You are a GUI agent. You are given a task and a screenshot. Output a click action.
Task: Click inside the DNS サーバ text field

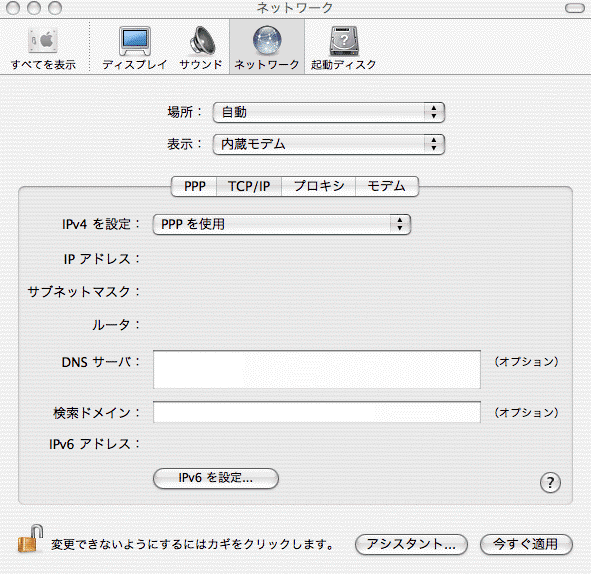pyautogui.click(x=317, y=369)
